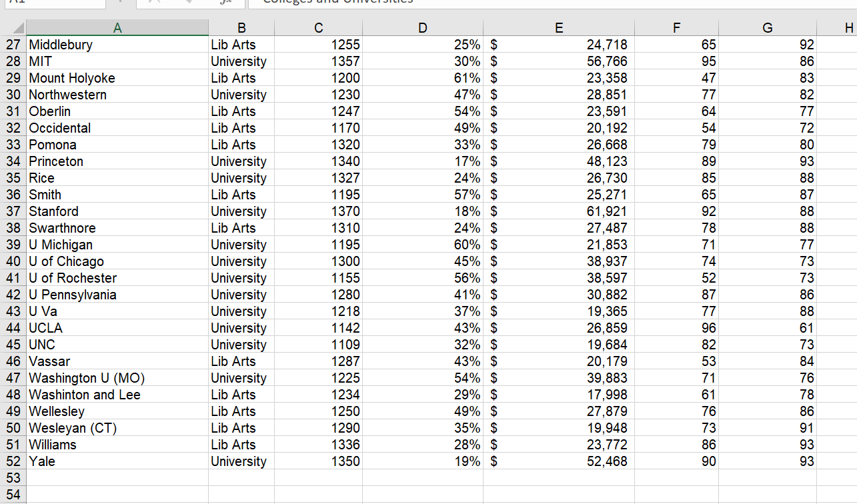Image resolution: width=857 pixels, height=504 pixels.
Task: Select the 61,921 cost cell for Stanford
Action: pos(559,211)
